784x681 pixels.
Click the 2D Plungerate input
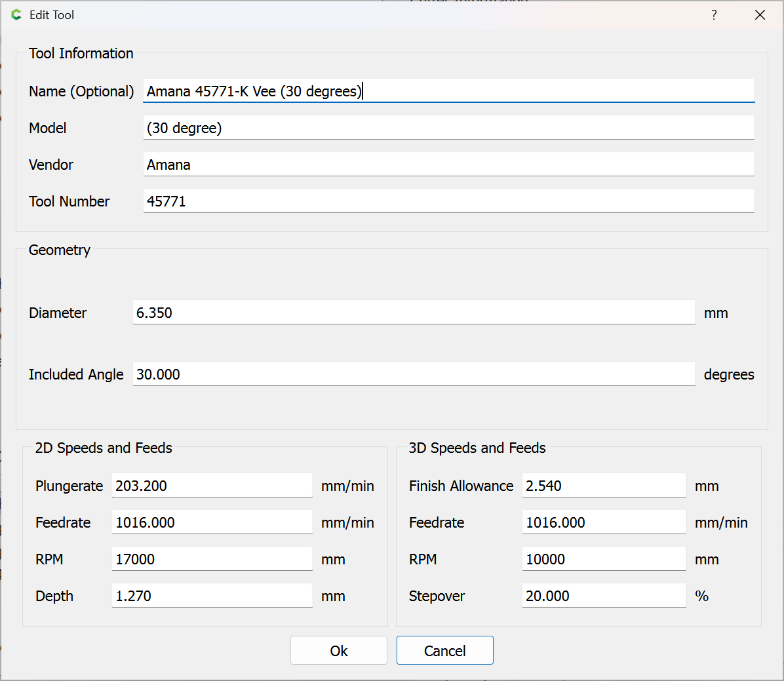tap(212, 486)
